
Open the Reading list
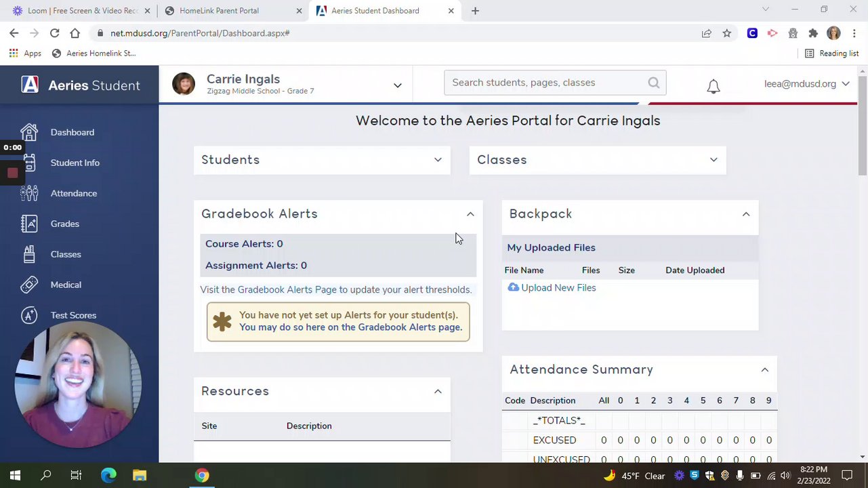pyautogui.click(x=831, y=53)
